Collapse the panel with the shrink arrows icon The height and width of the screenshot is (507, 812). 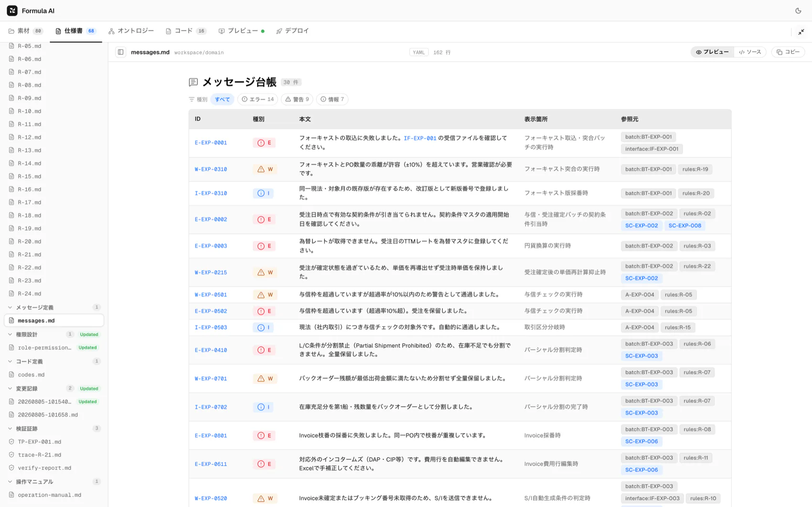click(x=801, y=32)
